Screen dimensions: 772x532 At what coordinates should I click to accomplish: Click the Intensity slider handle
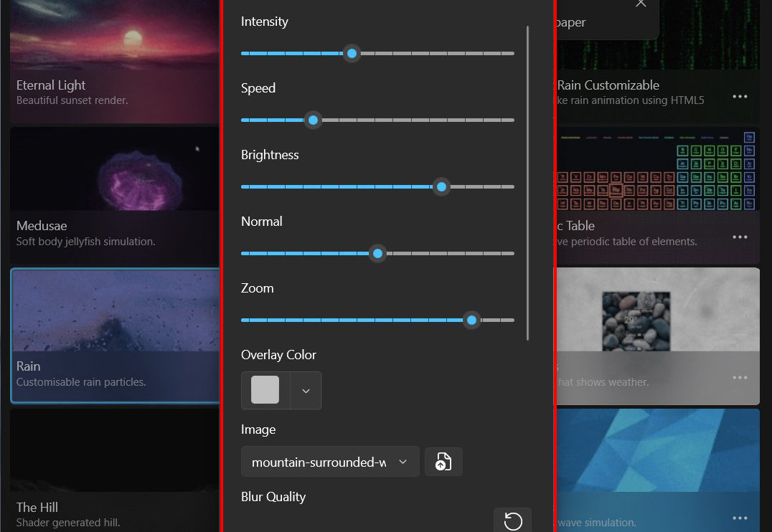352,54
